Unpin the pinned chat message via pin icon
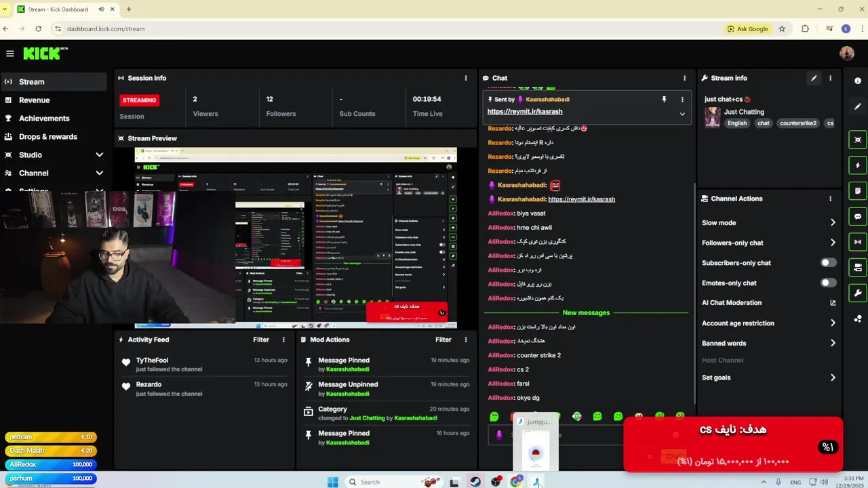 (664, 100)
